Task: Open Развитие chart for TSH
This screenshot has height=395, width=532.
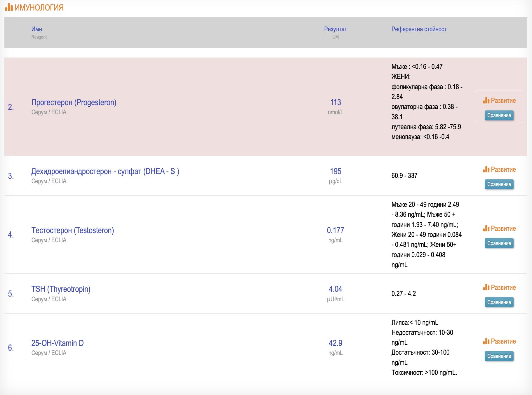Action: (x=499, y=287)
